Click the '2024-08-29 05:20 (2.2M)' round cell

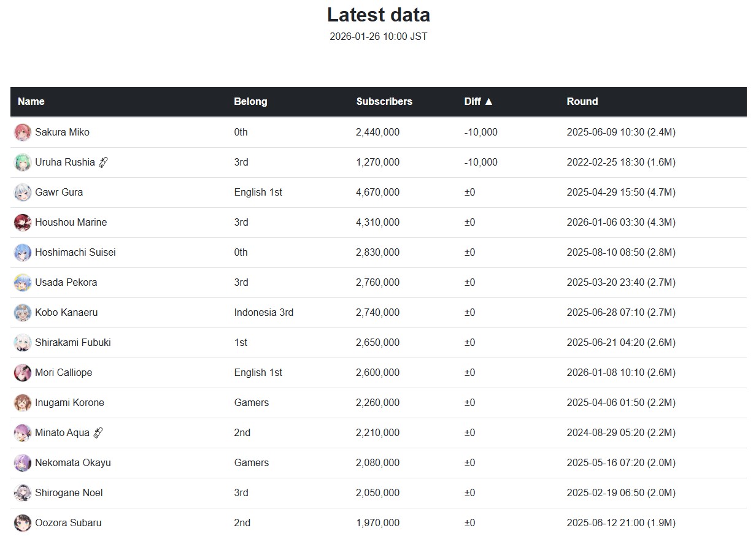tap(621, 433)
